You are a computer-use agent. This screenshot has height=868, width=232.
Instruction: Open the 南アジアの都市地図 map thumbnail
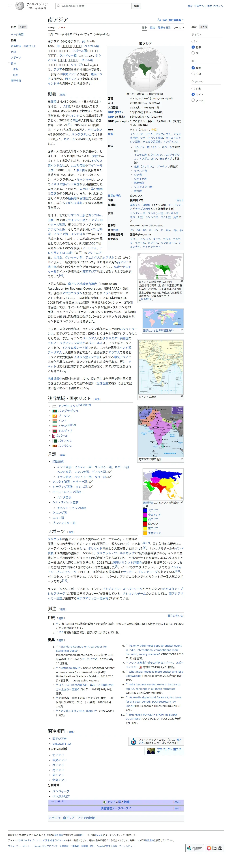pos(161,431)
